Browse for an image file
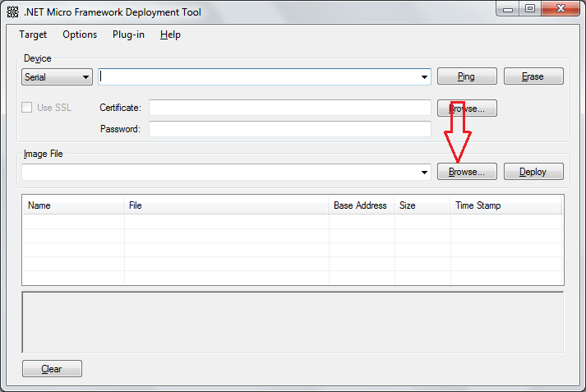586x392 pixels. click(x=467, y=172)
